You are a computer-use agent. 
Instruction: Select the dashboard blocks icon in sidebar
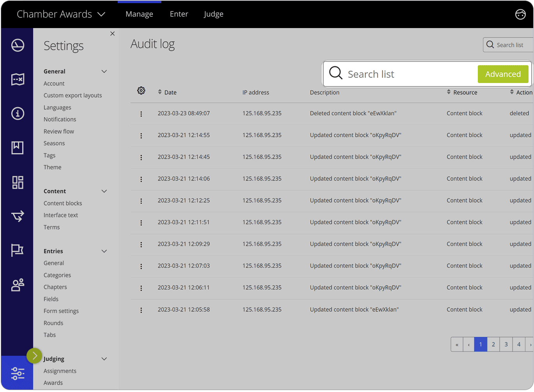point(17,182)
